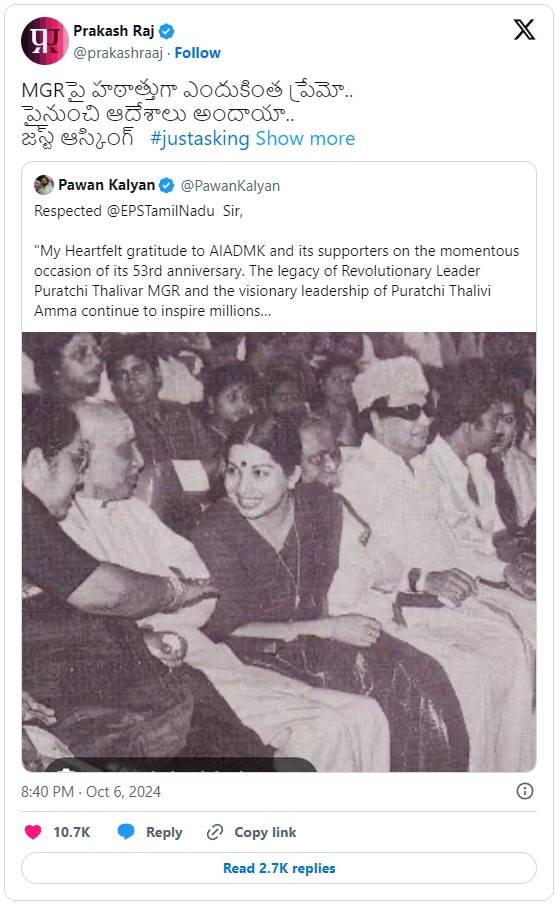
Task: Click the verified badge next to Pawan Kalyan
Action: click(x=167, y=185)
